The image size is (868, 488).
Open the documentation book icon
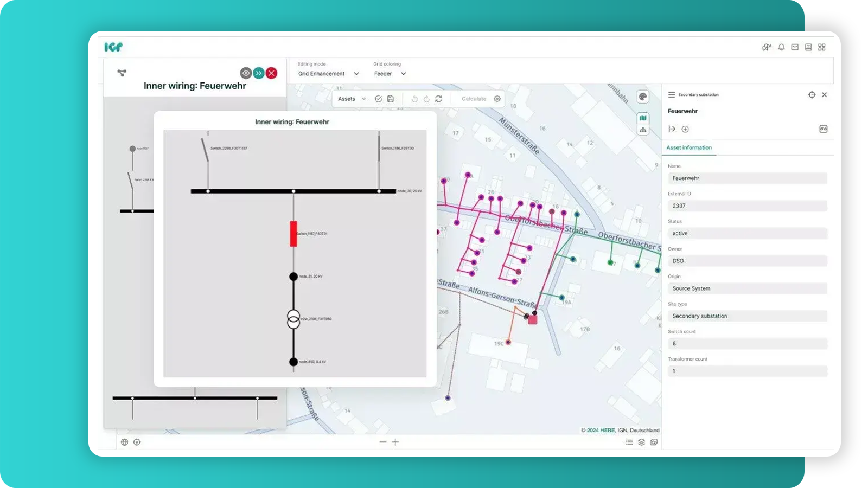(x=808, y=47)
